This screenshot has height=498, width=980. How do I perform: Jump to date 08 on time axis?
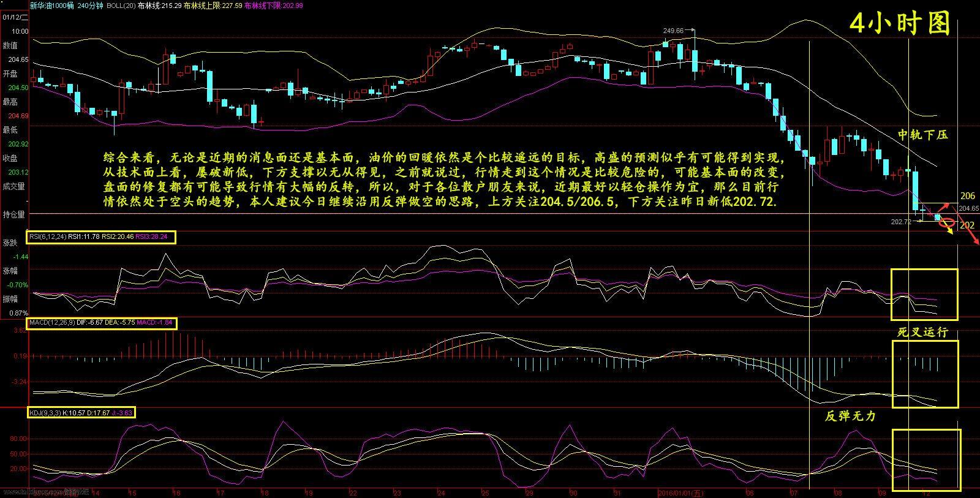[x=838, y=493]
